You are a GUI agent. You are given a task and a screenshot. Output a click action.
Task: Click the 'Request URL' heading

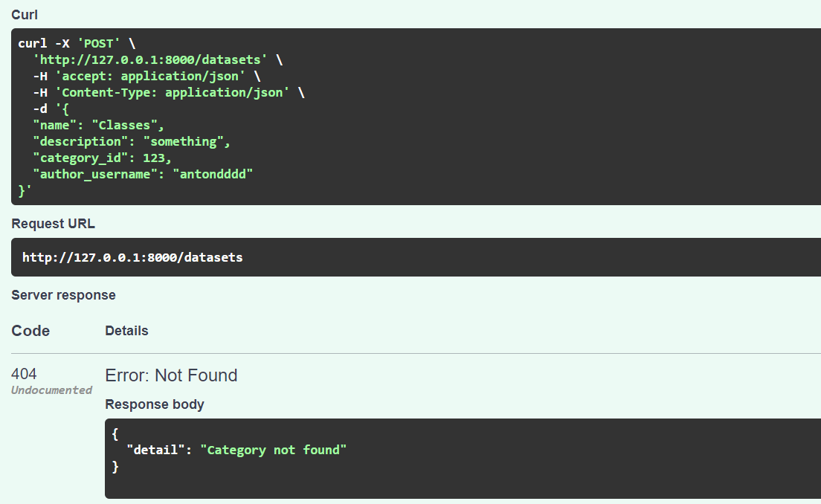point(53,224)
